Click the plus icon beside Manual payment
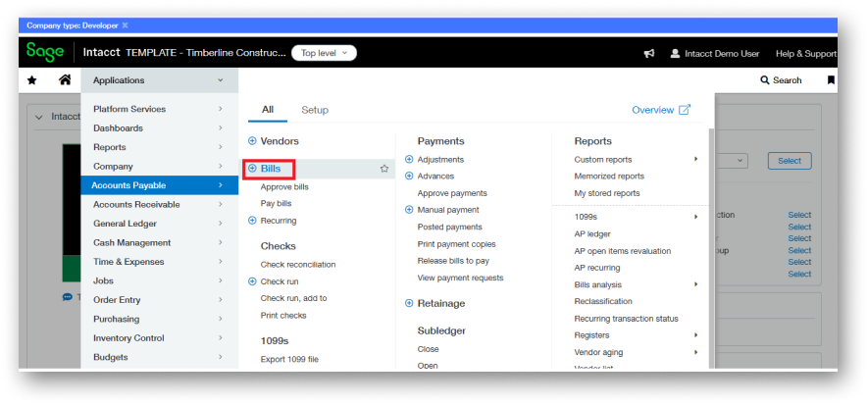 click(409, 210)
